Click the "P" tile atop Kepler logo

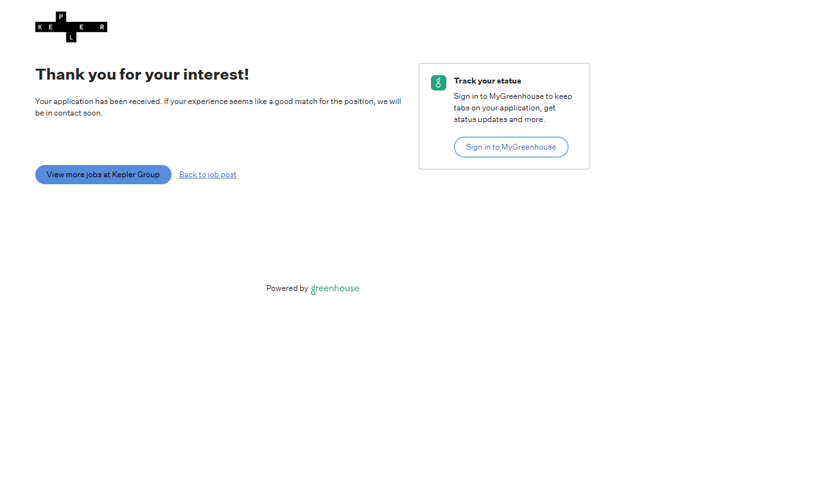click(x=61, y=17)
